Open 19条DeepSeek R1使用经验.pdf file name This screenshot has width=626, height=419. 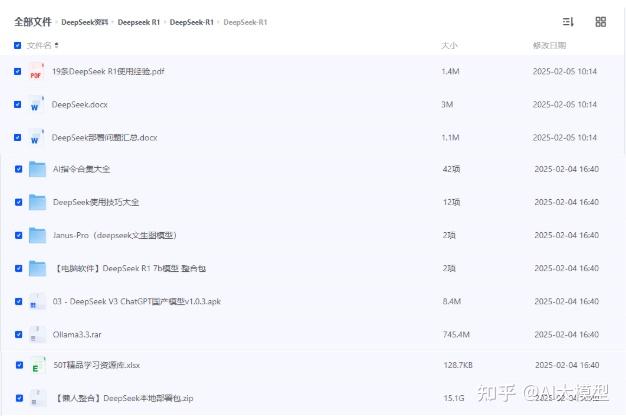(x=108, y=71)
